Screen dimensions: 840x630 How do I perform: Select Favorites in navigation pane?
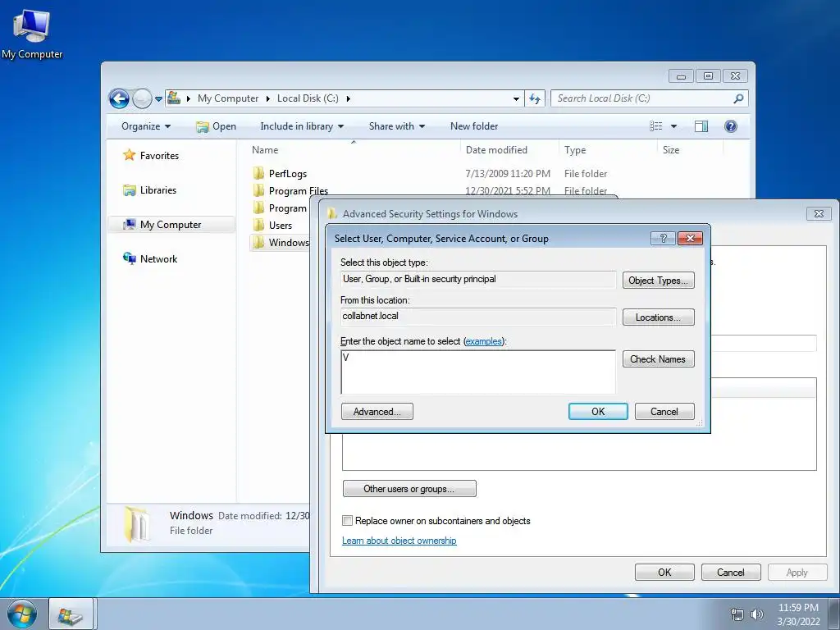[152, 155]
